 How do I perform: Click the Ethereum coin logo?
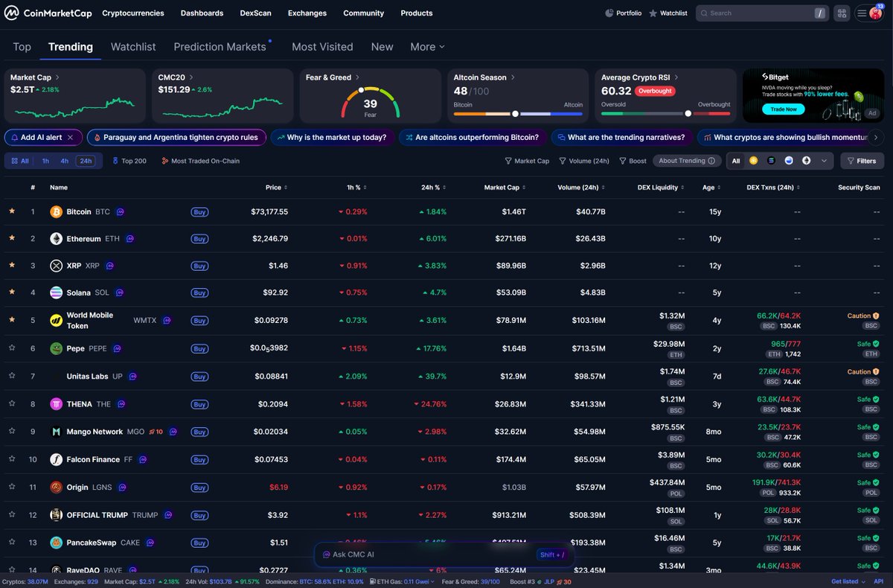coord(56,239)
